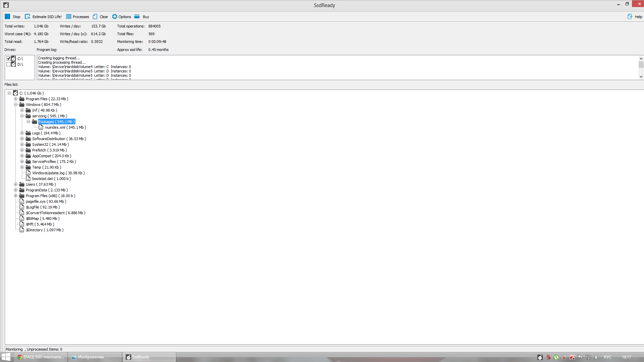Click the Estimate SSD Life icon
The height and width of the screenshot is (362, 644).
click(x=28, y=16)
